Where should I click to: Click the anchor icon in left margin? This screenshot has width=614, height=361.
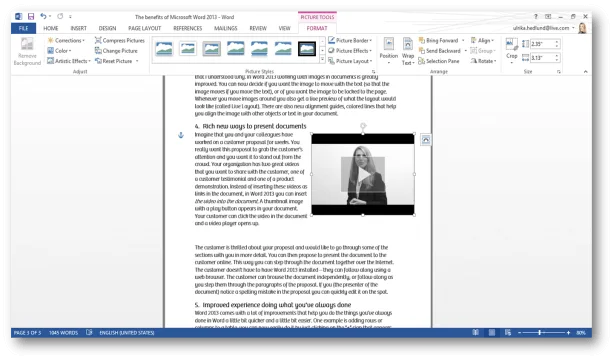coord(181,135)
